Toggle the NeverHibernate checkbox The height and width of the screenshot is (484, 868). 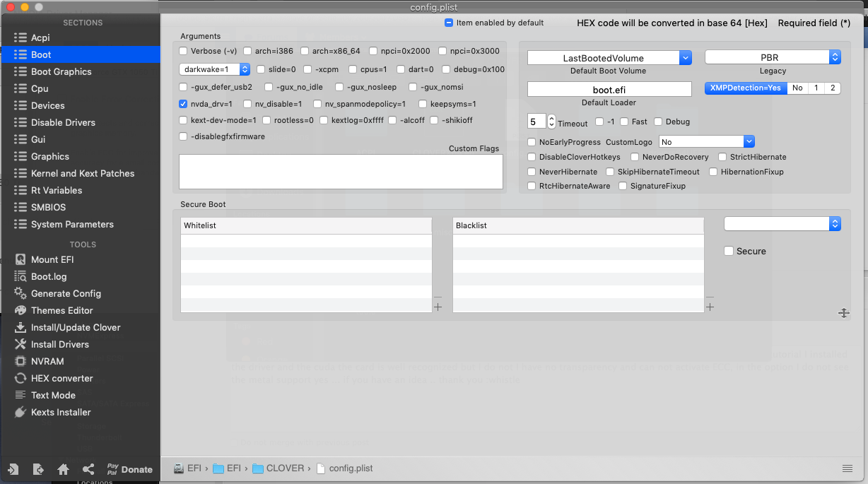click(x=532, y=172)
